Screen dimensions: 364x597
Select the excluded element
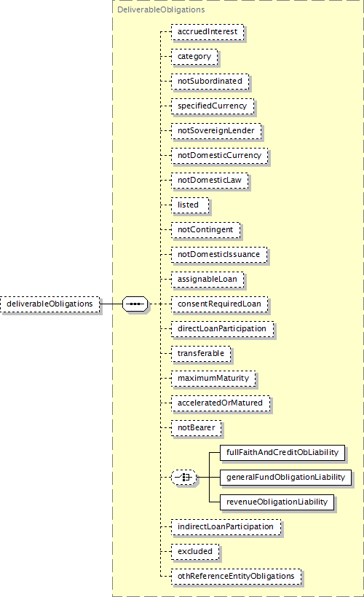point(195,551)
